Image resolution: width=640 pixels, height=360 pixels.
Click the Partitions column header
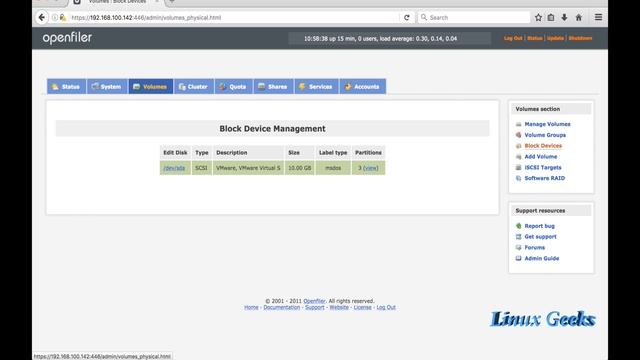(368, 153)
